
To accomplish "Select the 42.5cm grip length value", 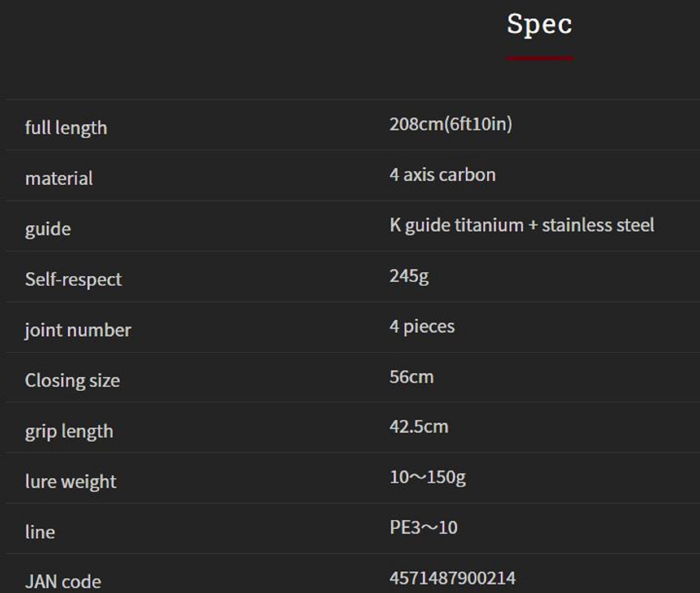I will (x=419, y=427).
